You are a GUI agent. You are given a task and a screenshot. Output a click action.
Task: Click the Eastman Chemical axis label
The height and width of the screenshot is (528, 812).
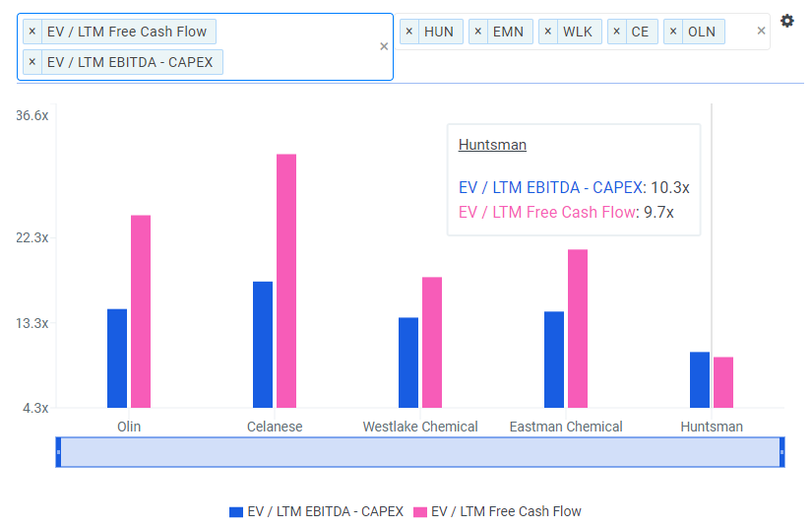(x=566, y=427)
